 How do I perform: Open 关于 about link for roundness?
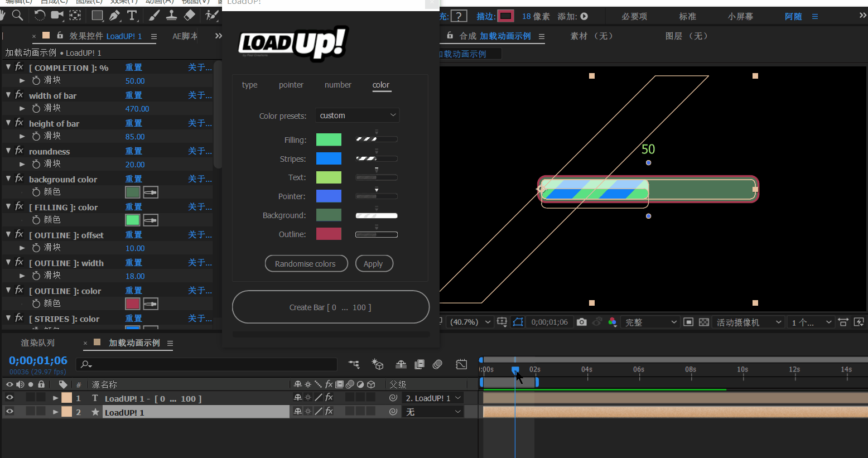click(200, 151)
